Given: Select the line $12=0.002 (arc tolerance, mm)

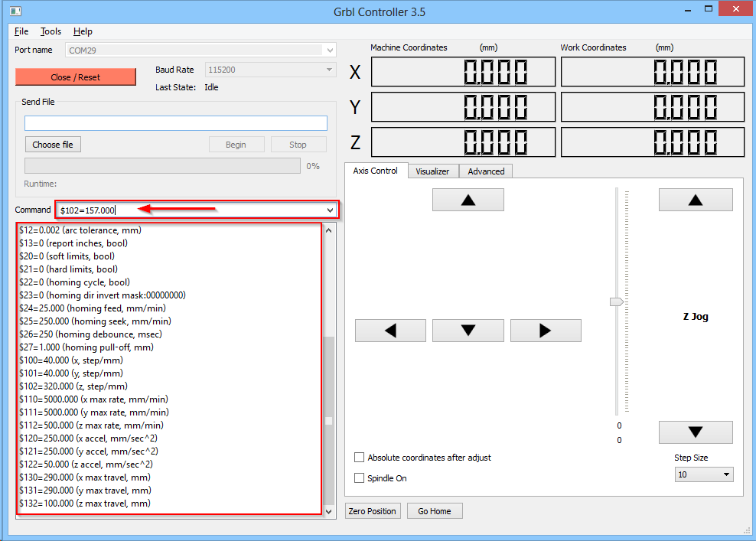Looking at the screenshot, I should [x=80, y=230].
